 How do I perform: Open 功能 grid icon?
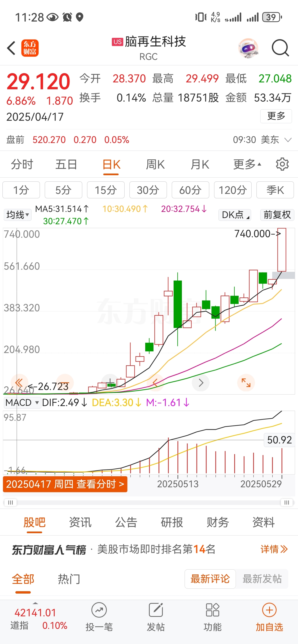pos(213,610)
